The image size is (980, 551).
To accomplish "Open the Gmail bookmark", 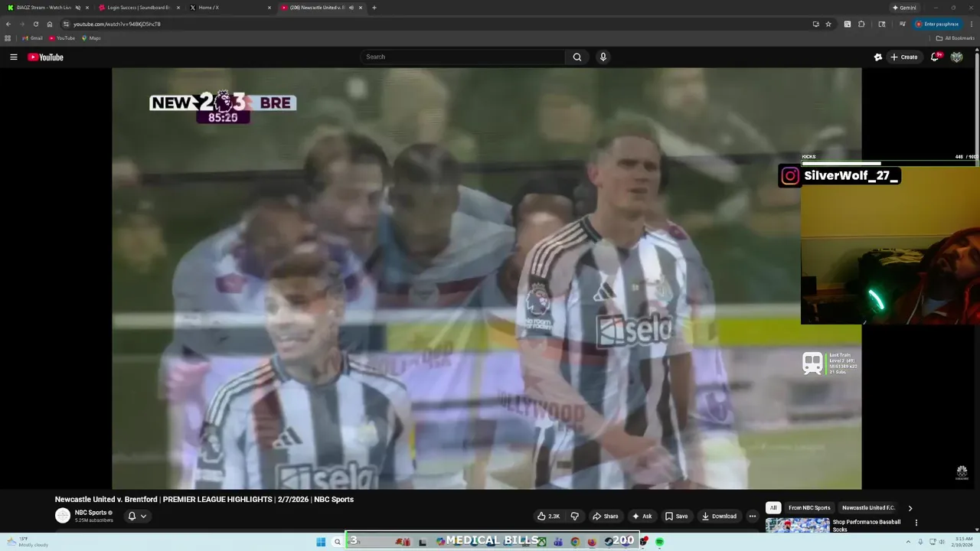I will click(32, 38).
